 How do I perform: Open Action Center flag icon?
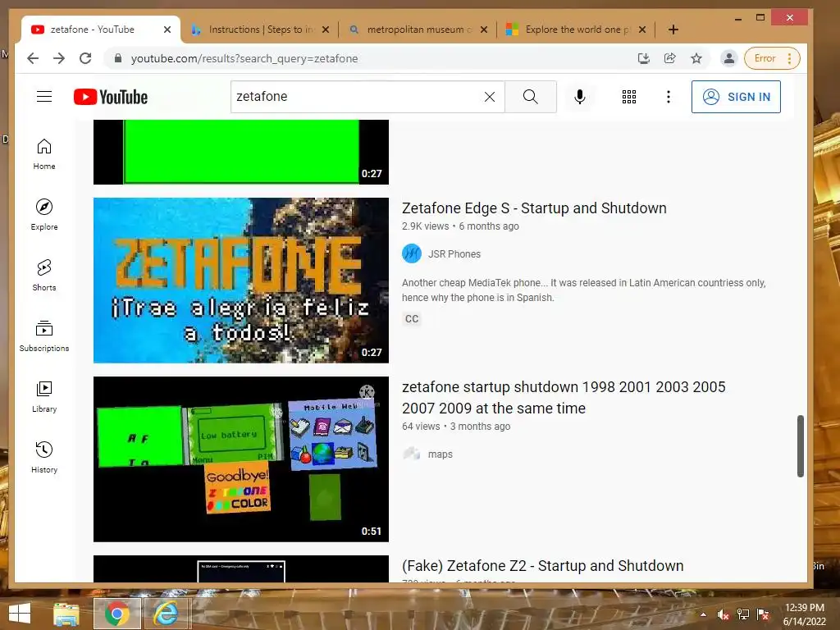[x=763, y=614]
